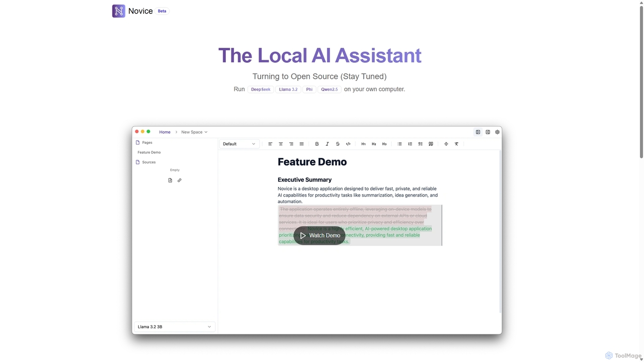Insert a bullet list

pyautogui.click(x=399, y=144)
